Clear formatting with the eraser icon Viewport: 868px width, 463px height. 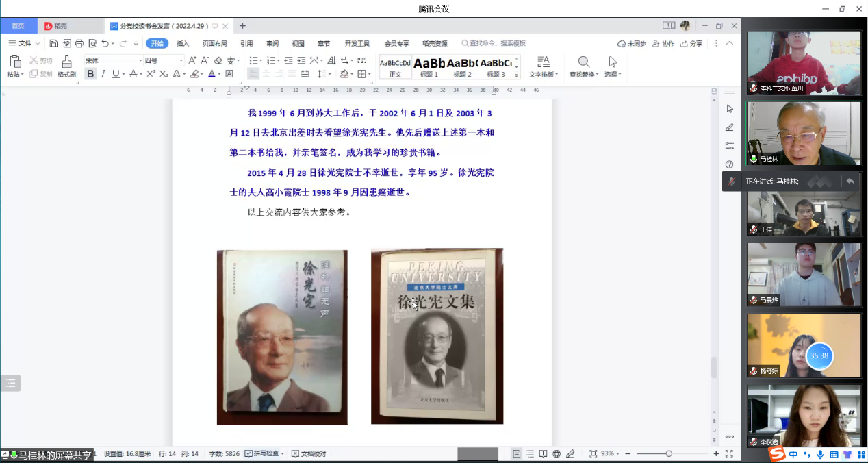click(x=218, y=60)
